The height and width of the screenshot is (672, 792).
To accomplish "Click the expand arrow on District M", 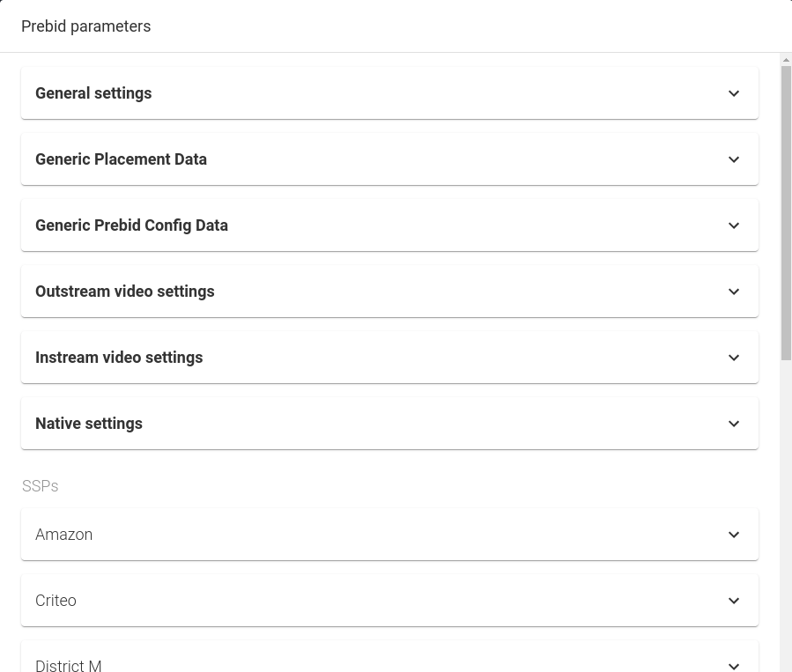I will (734, 666).
